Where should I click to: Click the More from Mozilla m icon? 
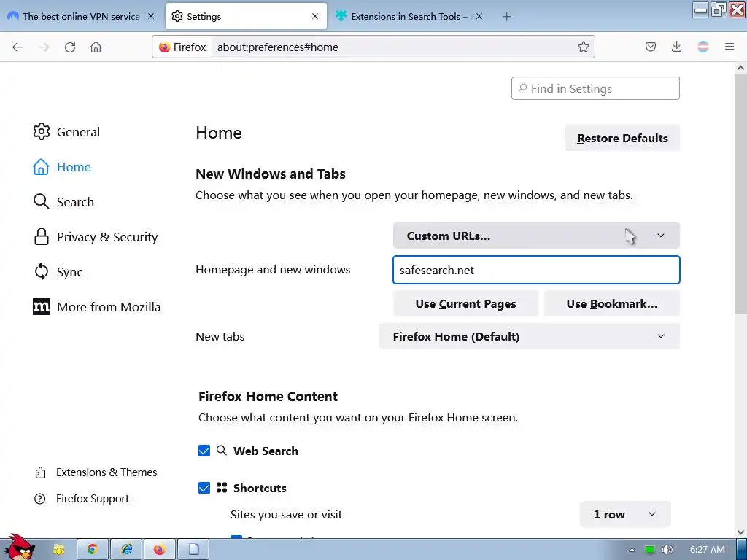pyautogui.click(x=42, y=307)
